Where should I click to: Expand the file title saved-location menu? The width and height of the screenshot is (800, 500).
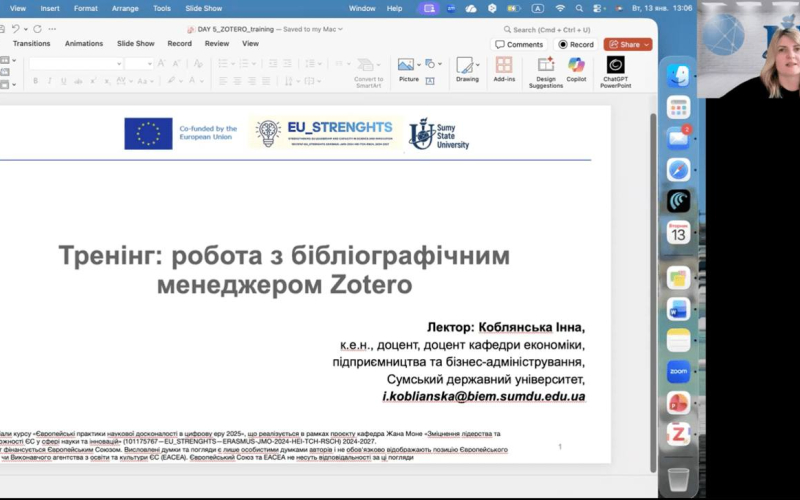(x=340, y=29)
